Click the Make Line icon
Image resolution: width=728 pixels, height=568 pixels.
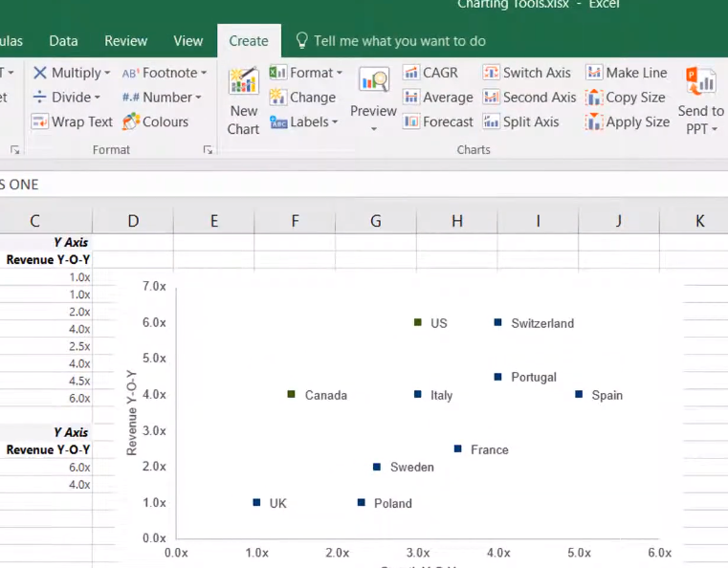(594, 73)
